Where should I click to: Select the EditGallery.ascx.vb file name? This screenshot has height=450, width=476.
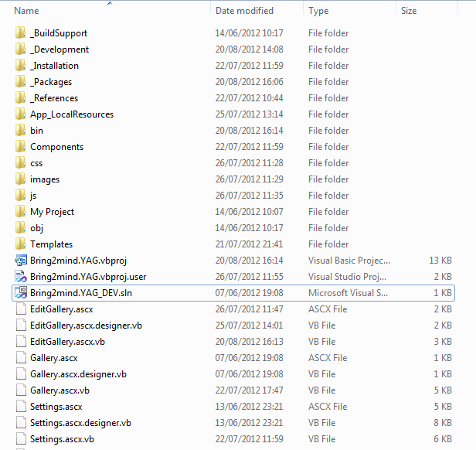68,342
